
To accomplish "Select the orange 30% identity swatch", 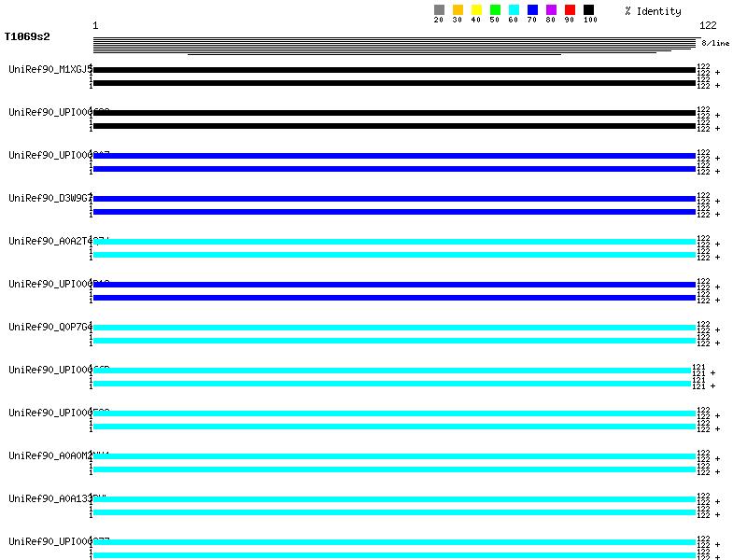I will click(x=458, y=10).
